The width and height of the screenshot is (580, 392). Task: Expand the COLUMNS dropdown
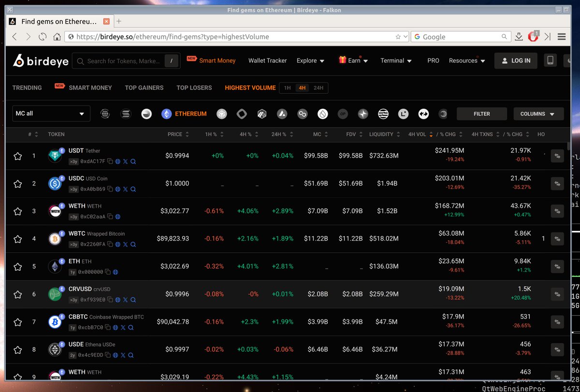pyautogui.click(x=538, y=114)
